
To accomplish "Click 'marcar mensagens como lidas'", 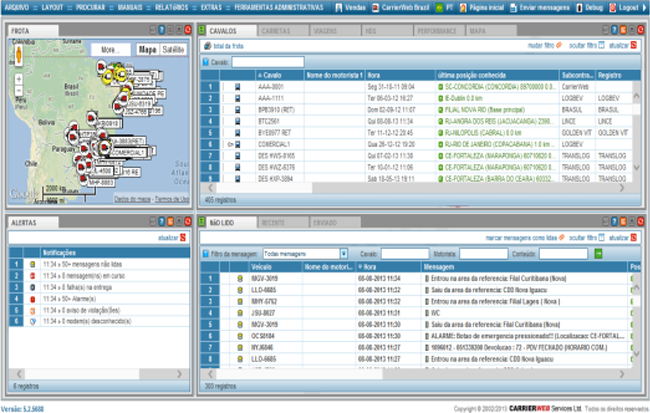I will (x=525, y=238).
